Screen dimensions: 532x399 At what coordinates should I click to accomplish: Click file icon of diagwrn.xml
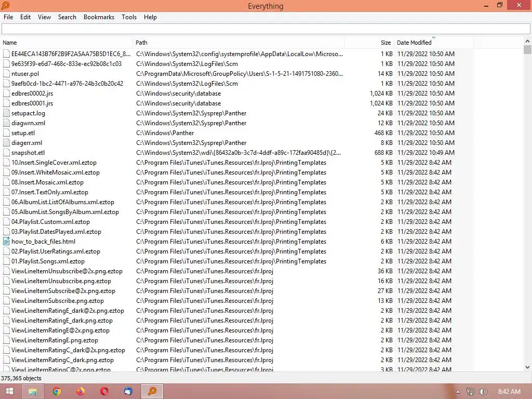6,123
